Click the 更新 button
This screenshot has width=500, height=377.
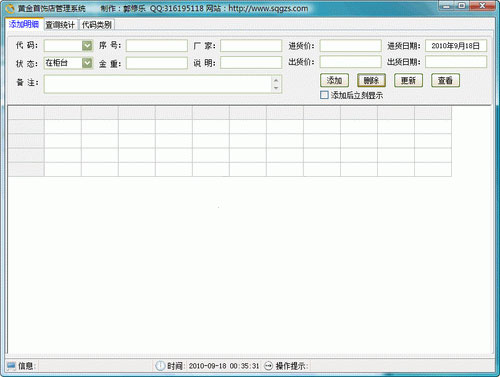408,80
